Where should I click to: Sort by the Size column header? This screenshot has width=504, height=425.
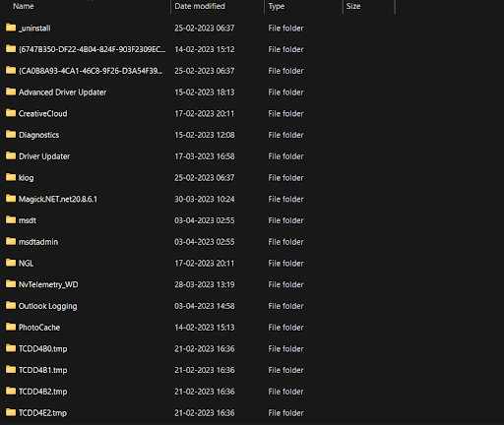[x=353, y=6]
